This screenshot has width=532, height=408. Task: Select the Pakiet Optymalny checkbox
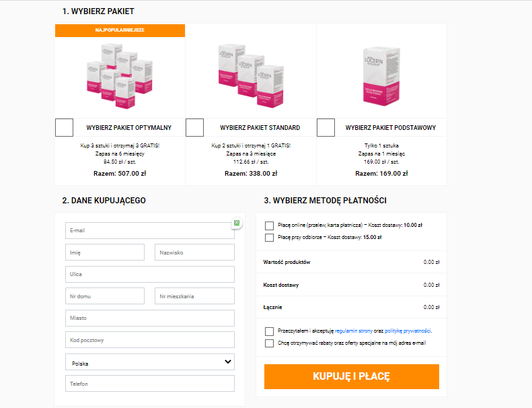pyautogui.click(x=64, y=127)
